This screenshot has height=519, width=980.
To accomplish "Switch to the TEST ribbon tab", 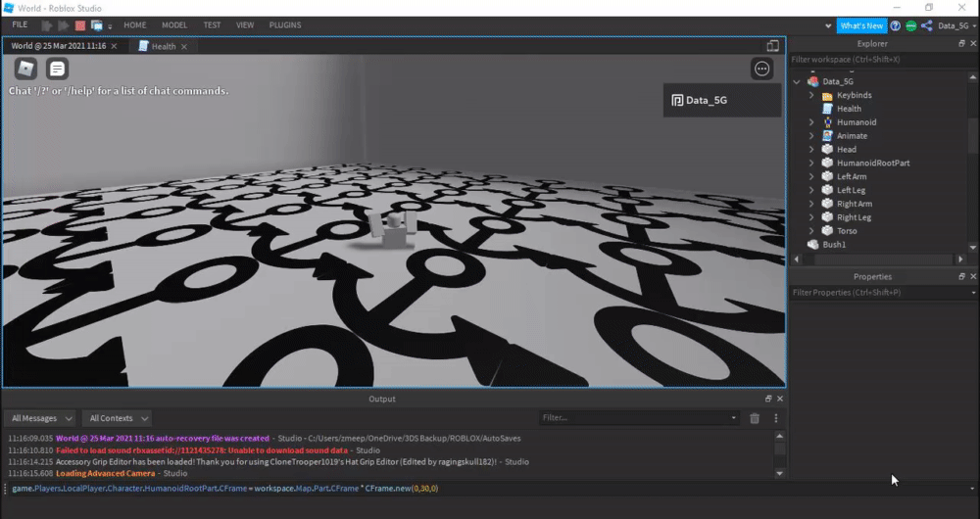I will pos(212,25).
